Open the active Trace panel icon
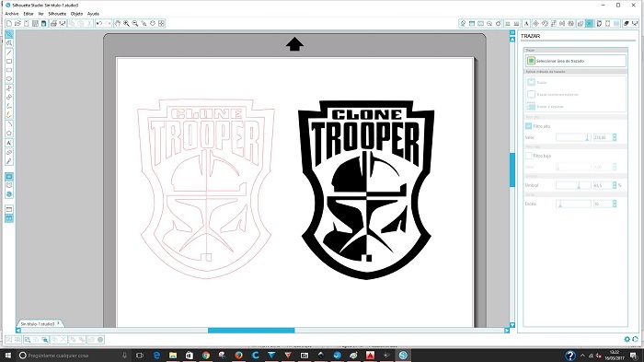This screenshot has height=362, width=644. coord(590,23)
